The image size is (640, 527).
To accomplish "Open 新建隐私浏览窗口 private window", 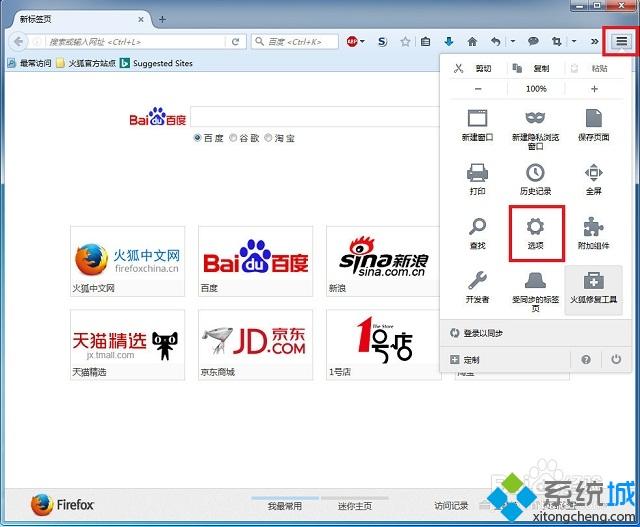I will click(x=536, y=129).
